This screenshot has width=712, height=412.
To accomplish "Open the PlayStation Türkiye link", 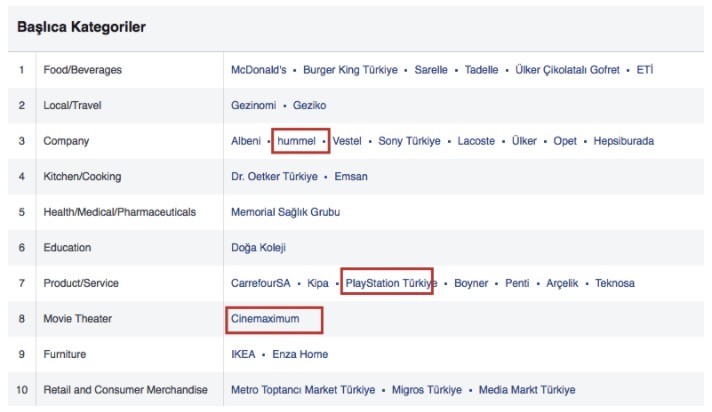I will (391, 283).
